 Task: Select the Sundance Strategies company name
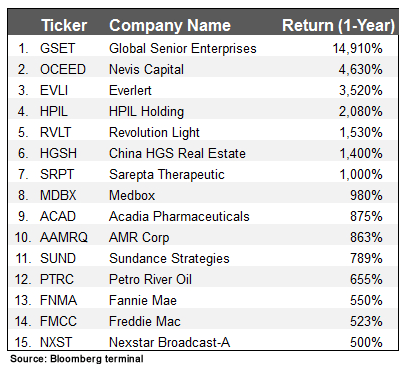coord(169,259)
